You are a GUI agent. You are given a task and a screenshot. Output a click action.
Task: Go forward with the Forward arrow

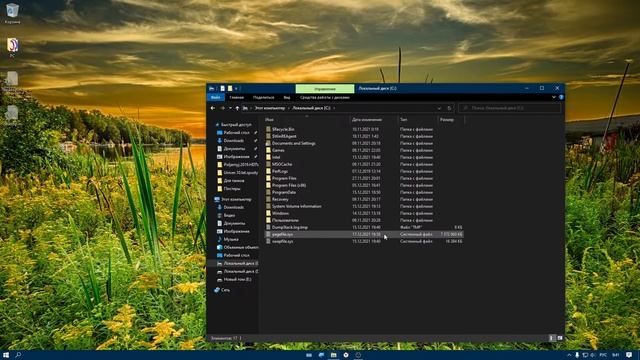222,108
